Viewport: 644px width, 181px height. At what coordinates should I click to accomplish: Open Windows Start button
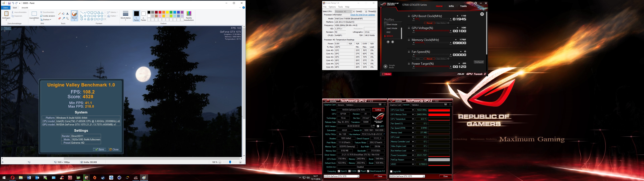pyautogui.click(x=4, y=178)
